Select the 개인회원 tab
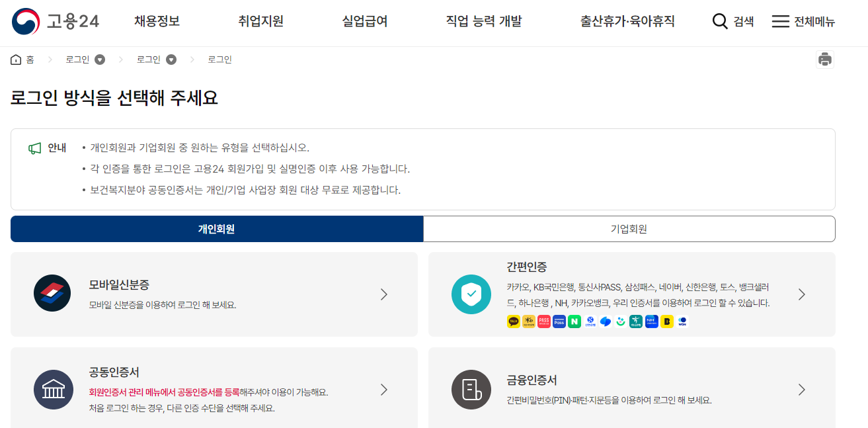868x428 pixels. [216, 229]
